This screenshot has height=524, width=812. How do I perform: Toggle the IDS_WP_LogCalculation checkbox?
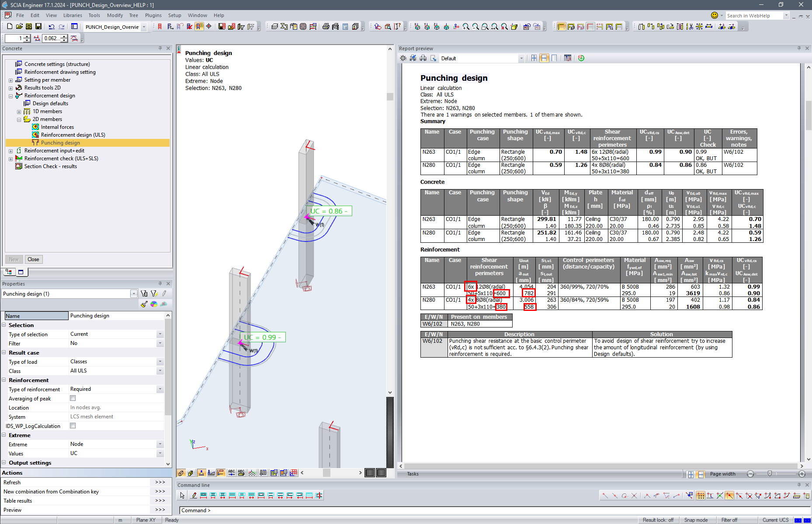pyautogui.click(x=73, y=426)
